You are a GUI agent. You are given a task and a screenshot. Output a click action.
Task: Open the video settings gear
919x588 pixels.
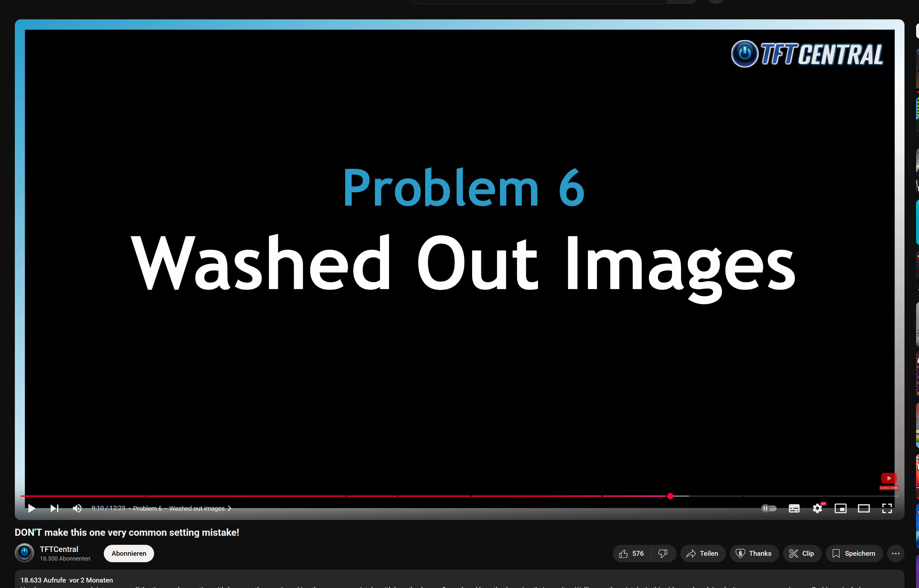tap(817, 508)
